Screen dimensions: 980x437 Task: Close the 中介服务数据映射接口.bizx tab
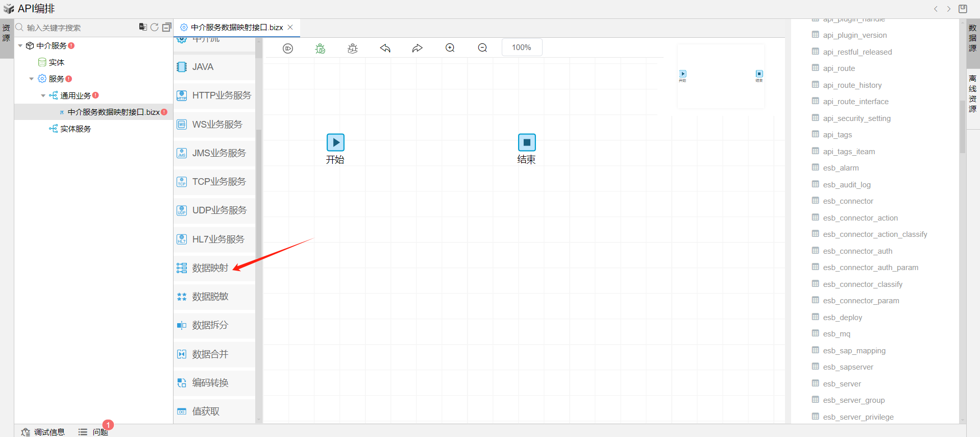click(290, 27)
